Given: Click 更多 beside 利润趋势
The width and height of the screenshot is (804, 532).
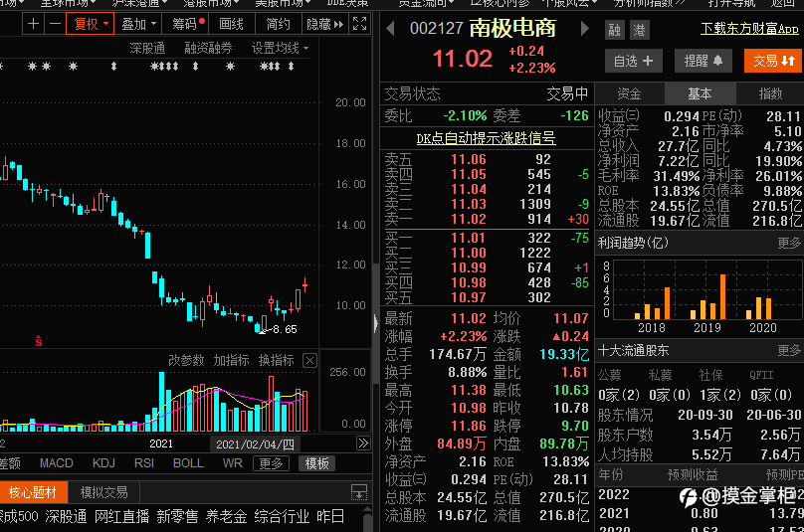Looking at the screenshot, I should click(x=789, y=243).
